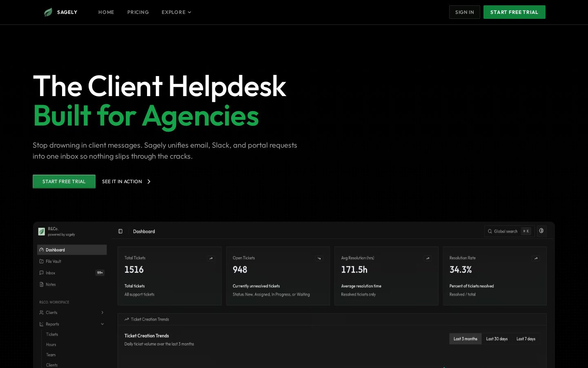Open File Vault in the sidebar
The width and height of the screenshot is (588, 368).
pos(72,261)
